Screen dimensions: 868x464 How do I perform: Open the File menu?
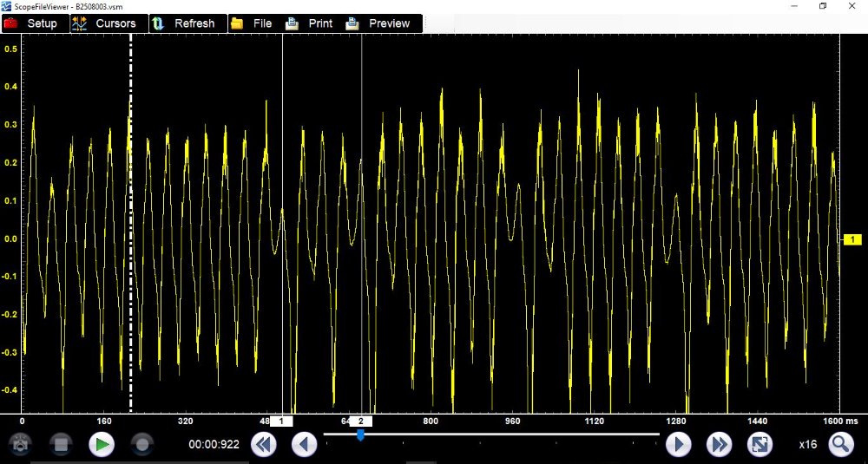(252, 23)
